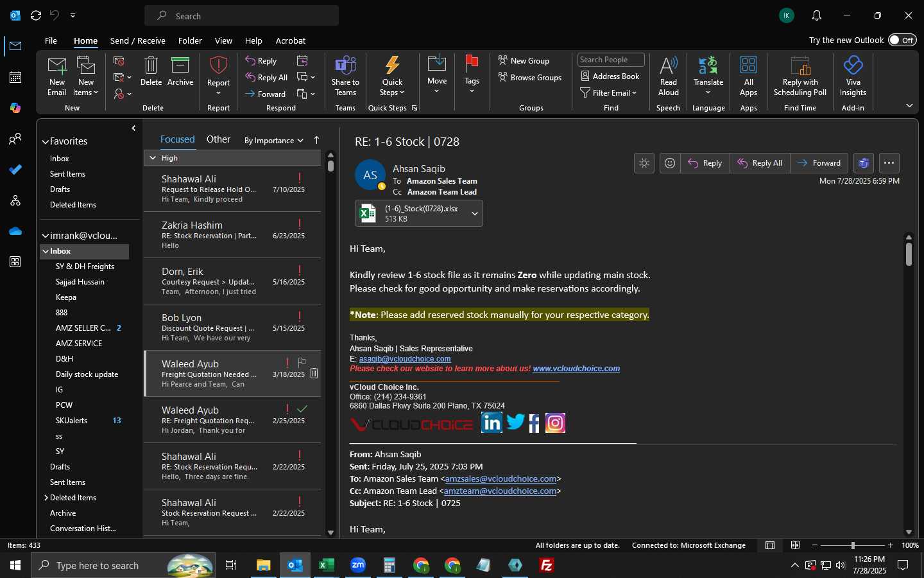Open Tags flag menu
This screenshot has width=924, height=578.
click(472, 74)
